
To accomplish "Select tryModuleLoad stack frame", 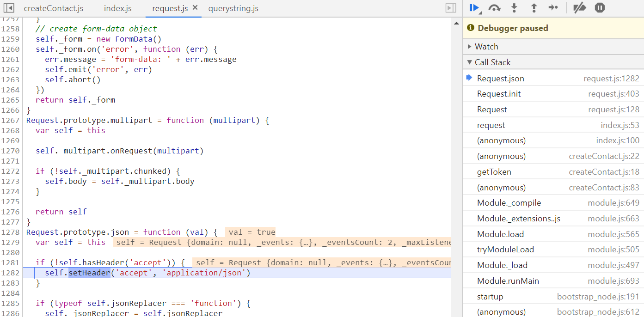I will click(553, 250).
